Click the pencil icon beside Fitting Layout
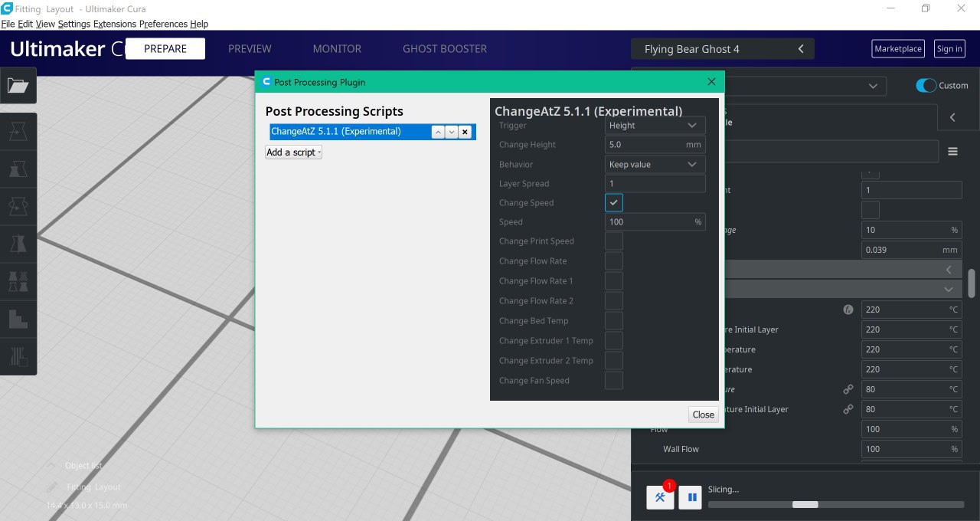The width and height of the screenshot is (980, 521). click(51, 487)
